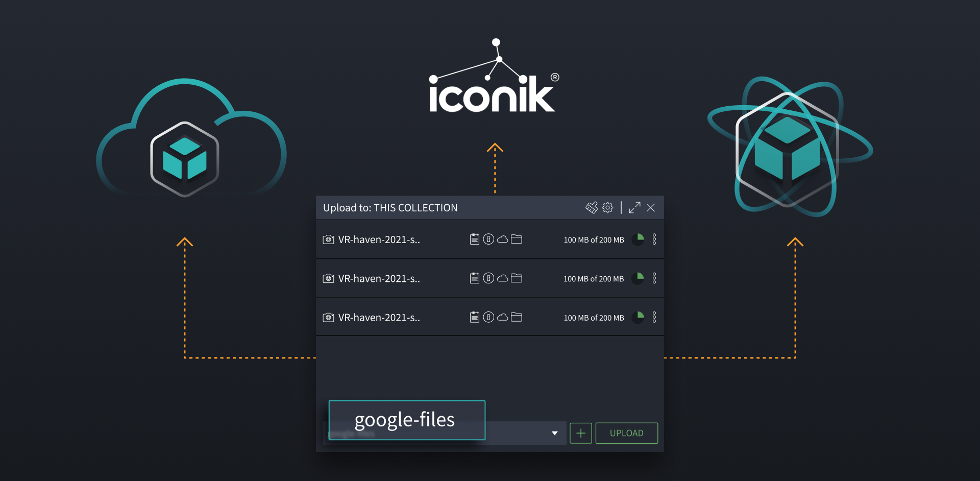This screenshot has width=980, height=481.
Task: Open the three-dot menu for the first file
Action: [655, 239]
